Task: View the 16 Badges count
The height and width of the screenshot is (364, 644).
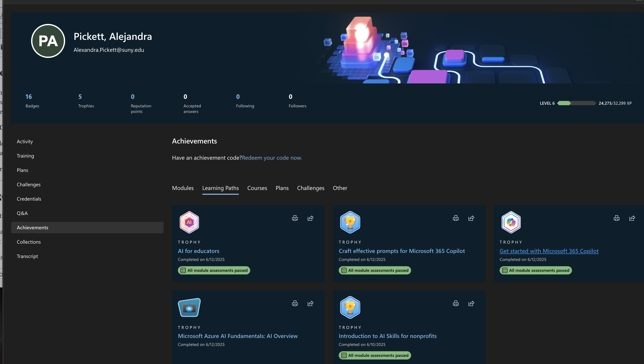Action: [32, 101]
